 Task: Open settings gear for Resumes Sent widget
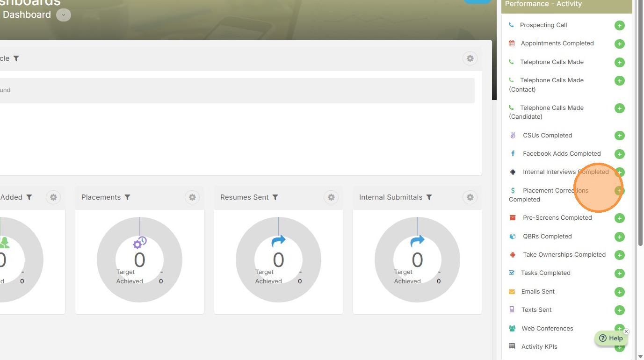click(331, 197)
